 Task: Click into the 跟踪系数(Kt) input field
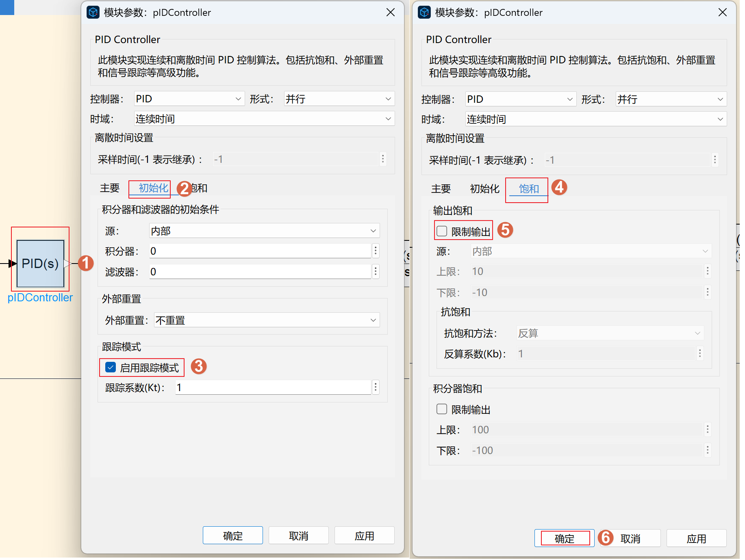[x=272, y=387]
